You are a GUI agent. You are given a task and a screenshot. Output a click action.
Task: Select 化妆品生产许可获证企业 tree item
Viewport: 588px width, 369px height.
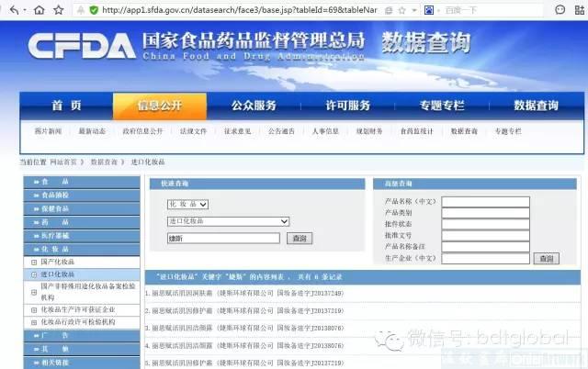click(x=77, y=310)
